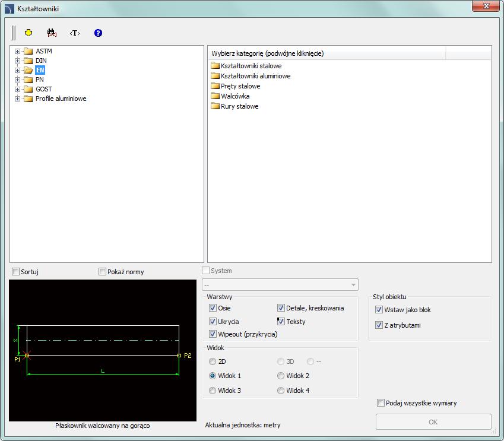Toggle the System checkbox
The image size is (504, 441).
206,271
